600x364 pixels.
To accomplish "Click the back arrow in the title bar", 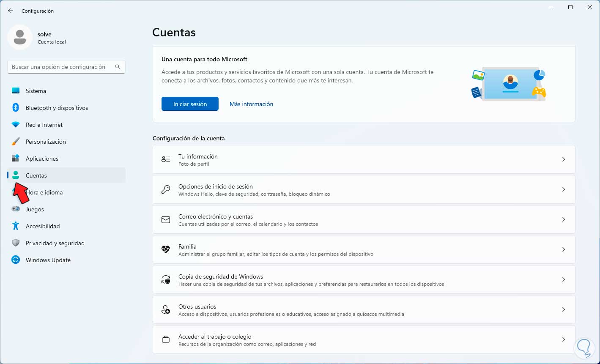I will 11,11.
